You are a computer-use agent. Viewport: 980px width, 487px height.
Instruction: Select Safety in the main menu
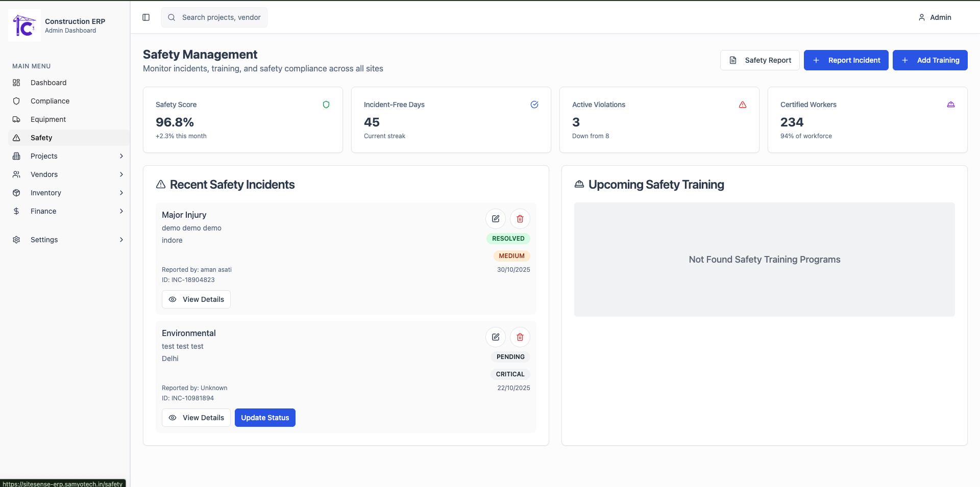pos(69,138)
